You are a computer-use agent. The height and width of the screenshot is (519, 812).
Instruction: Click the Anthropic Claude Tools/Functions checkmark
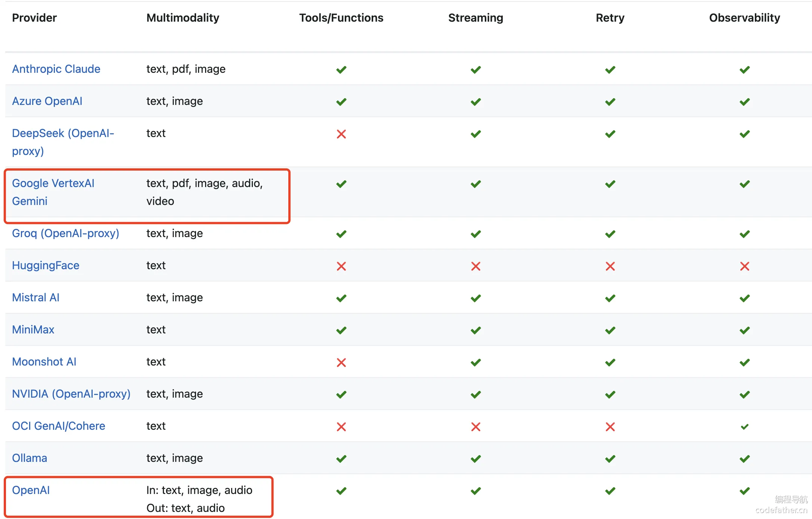click(x=341, y=70)
